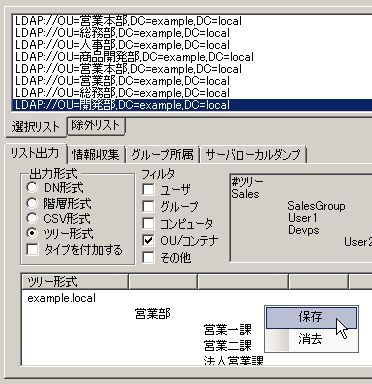Click SalesGroup in the sample preview
This screenshot has height=384, width=372.
click(x=316, y=206)
